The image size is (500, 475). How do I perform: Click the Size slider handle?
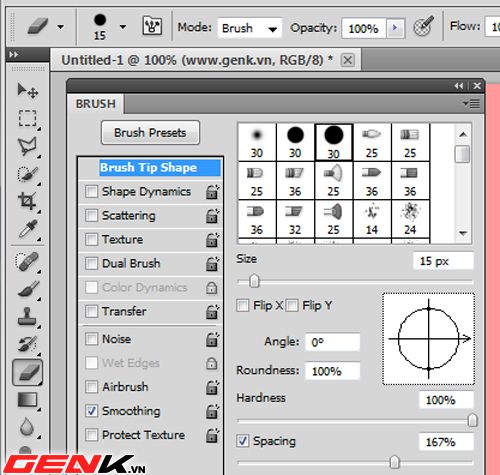tap(254, 281)
